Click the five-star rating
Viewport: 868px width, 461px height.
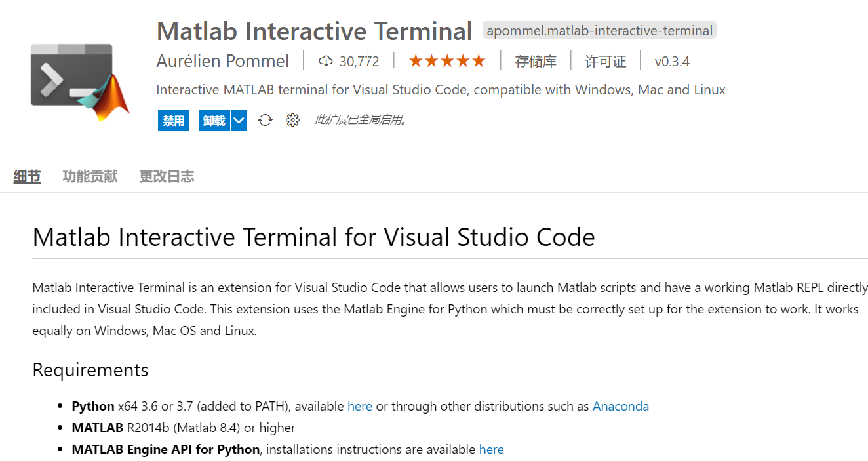coord(447,61)
